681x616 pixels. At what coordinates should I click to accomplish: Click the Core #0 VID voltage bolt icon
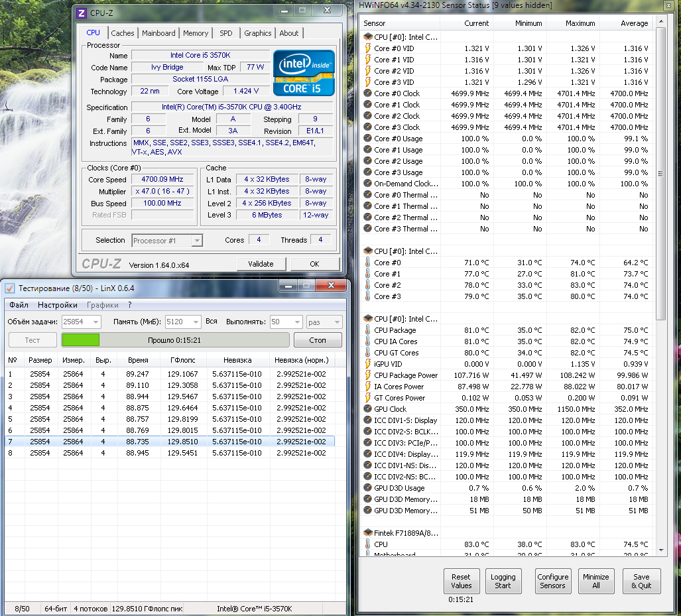coord(368,48)
